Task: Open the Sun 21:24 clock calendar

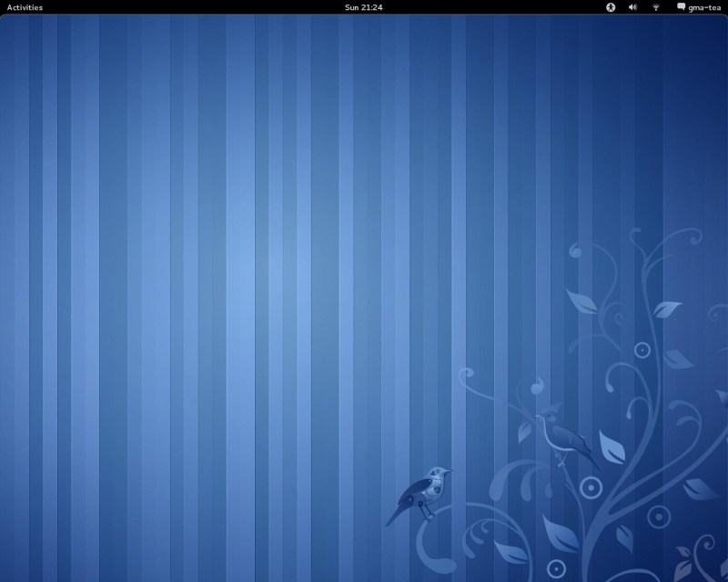Action: (x=363, y=7)
